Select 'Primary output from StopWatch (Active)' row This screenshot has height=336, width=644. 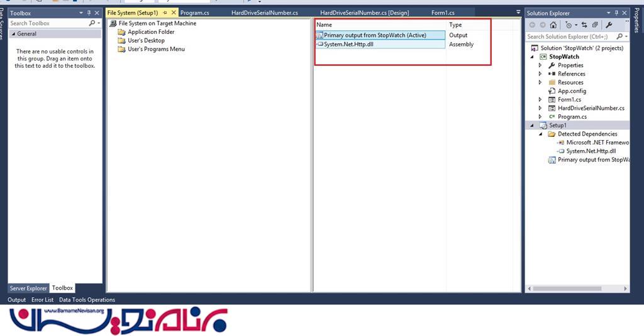[380, 35]
